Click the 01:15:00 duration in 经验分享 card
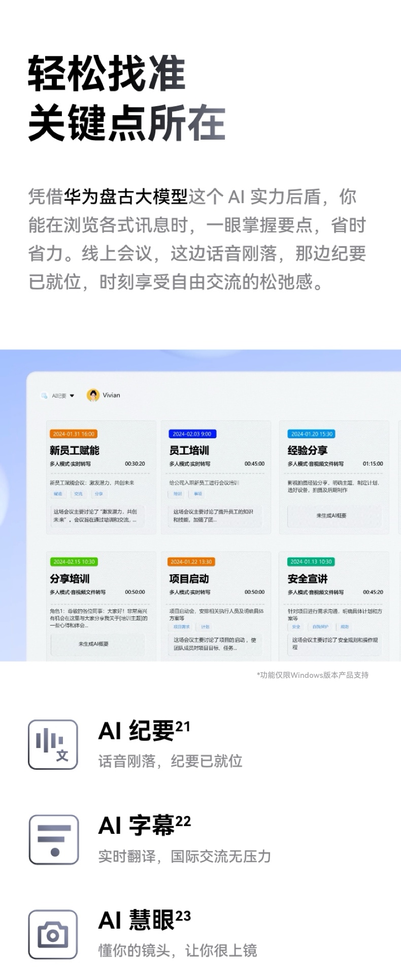Screen dimensions: 401x980 [373, 464]
